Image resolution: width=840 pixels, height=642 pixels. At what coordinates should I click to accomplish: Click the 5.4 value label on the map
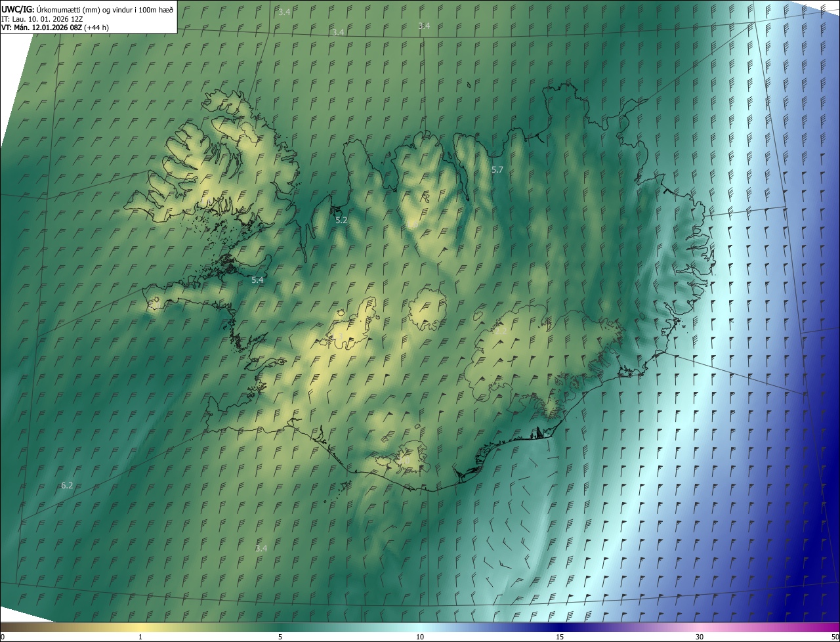click(x=257, y=280)
